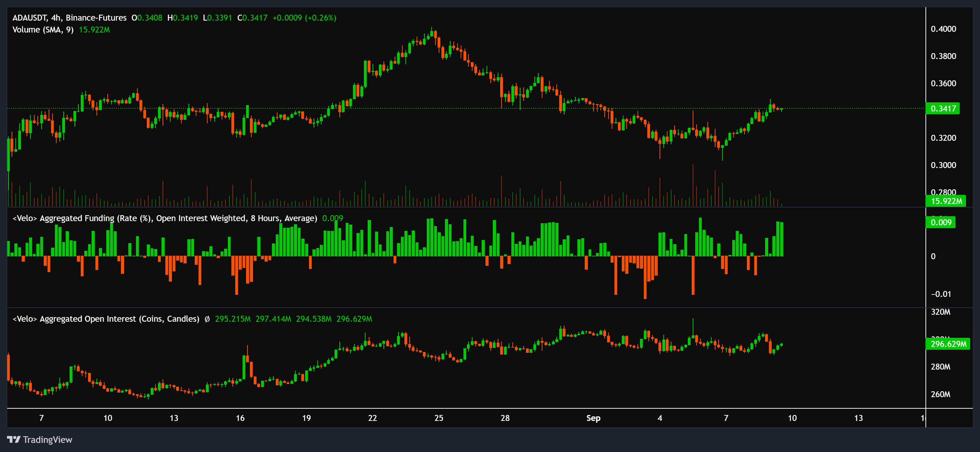980x452 pixels.
Task: Click the current price tag 0.3417 on axis
Action: (943, 108)
